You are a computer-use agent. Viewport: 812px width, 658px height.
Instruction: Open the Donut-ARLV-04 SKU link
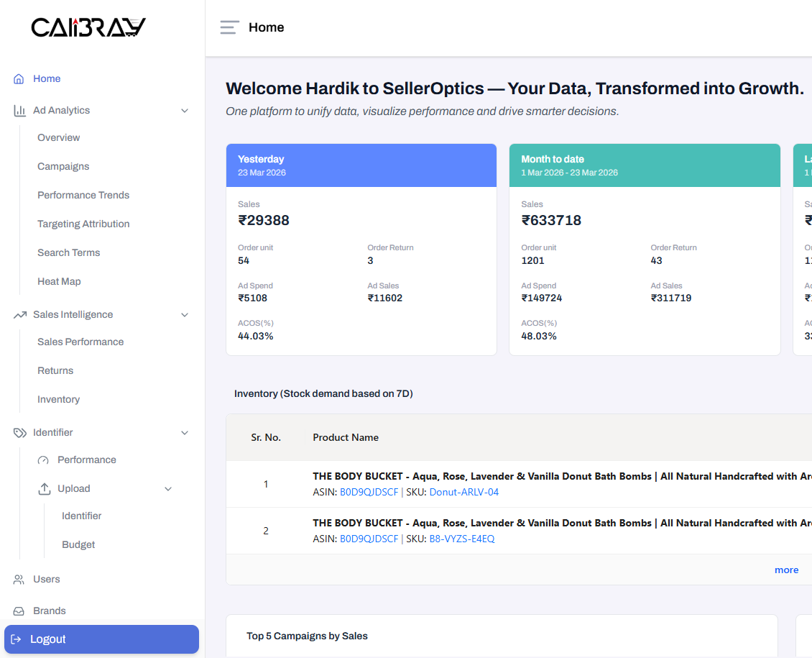(x=463, y=493)
